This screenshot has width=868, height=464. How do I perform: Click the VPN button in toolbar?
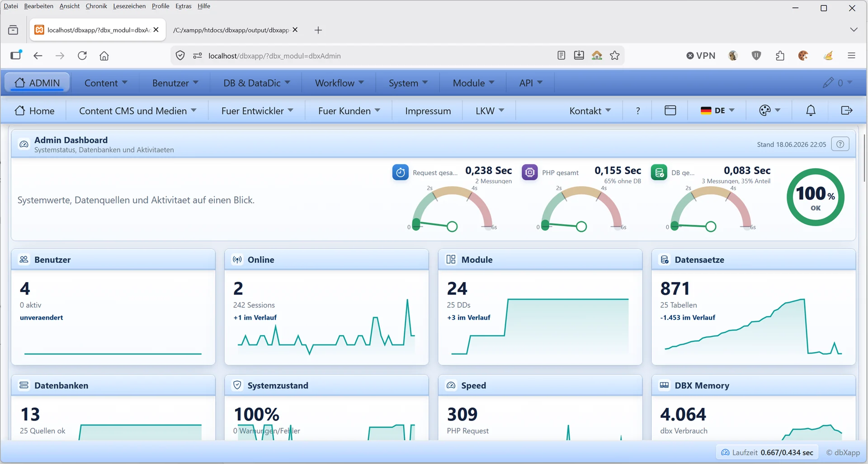701,56
